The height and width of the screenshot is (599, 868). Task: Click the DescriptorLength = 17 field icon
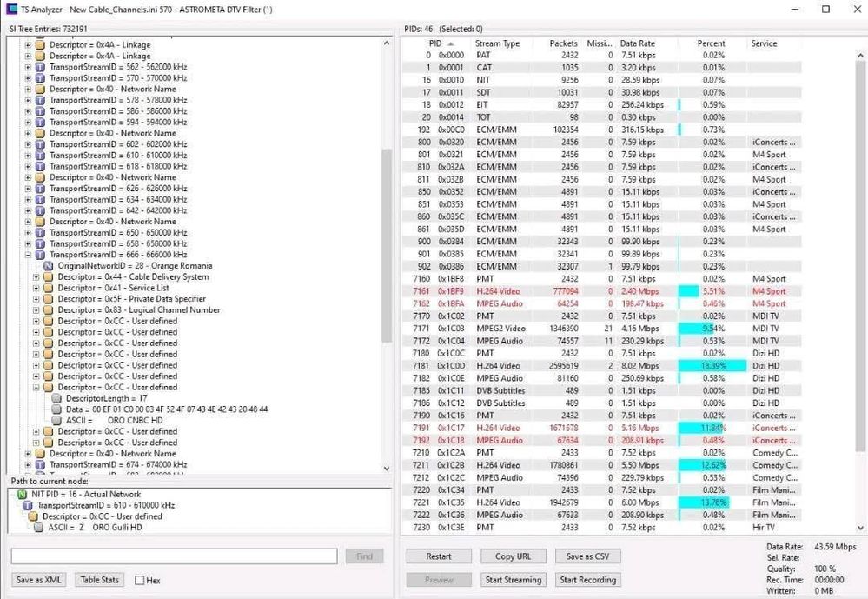pos(56,398)
